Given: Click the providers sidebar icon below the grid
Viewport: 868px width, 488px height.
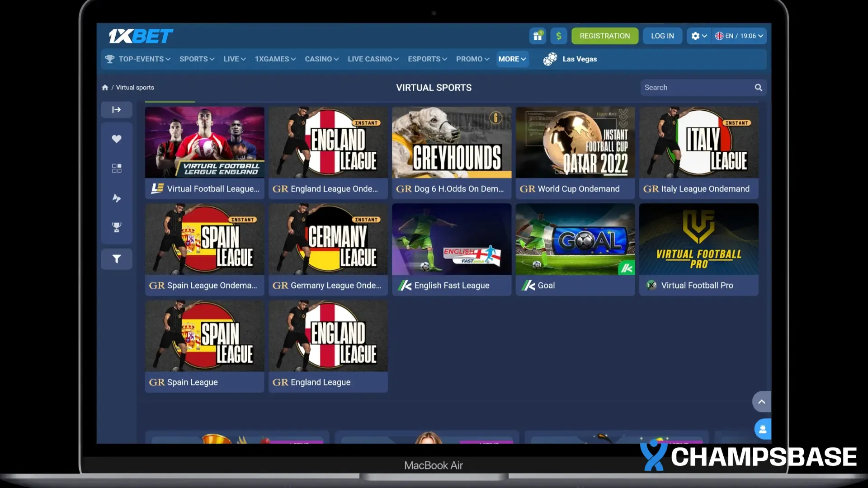Looking at the screenshot, I should pos(117,198).
